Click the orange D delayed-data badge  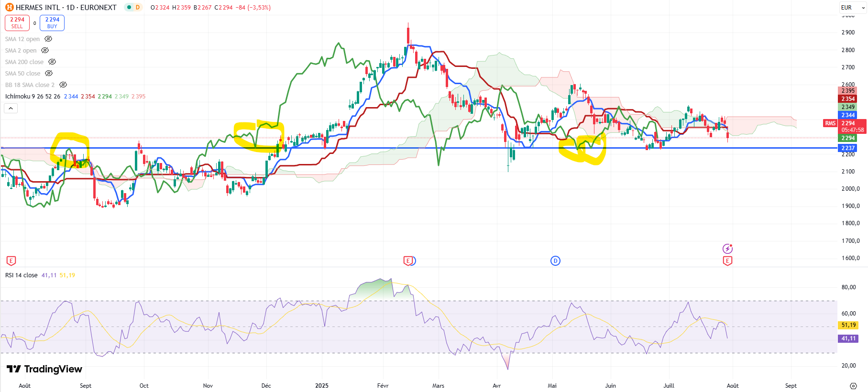click(138, 7)
